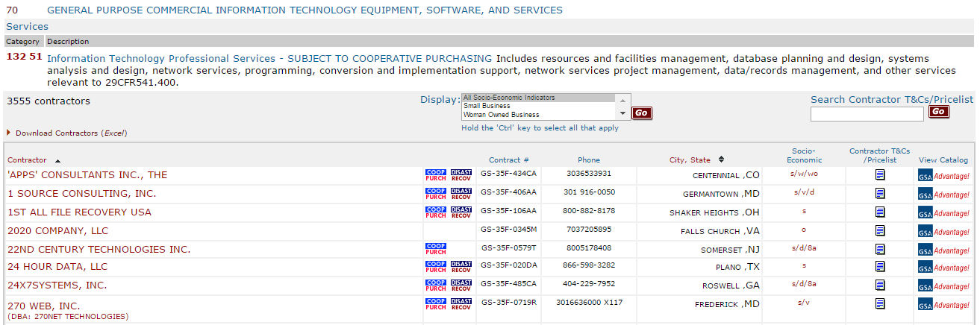Viewport: 980px width, 325px height.
Task: Click Go button next to Display list
Action: (x=642, y=113)
